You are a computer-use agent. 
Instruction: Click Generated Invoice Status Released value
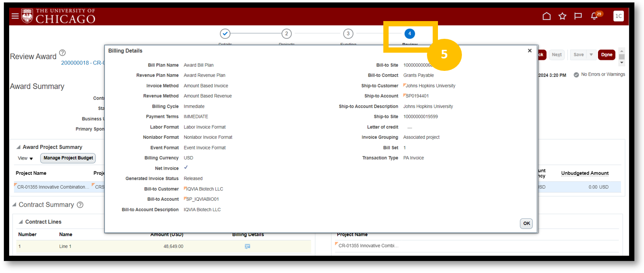coord(193,178)
